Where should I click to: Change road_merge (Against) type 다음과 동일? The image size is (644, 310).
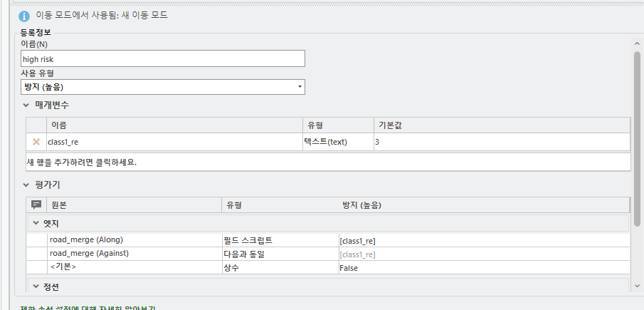280,254
